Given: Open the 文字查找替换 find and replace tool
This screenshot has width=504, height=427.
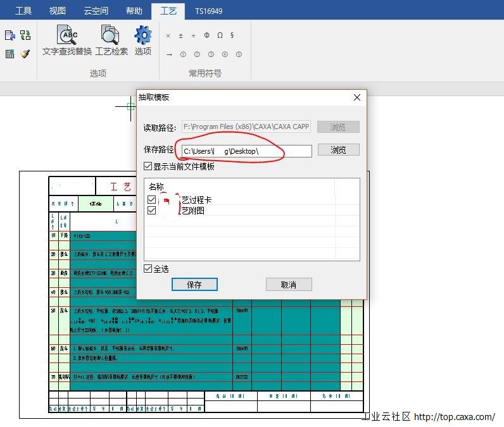Looking at the screenshot, I should [66, 40].
